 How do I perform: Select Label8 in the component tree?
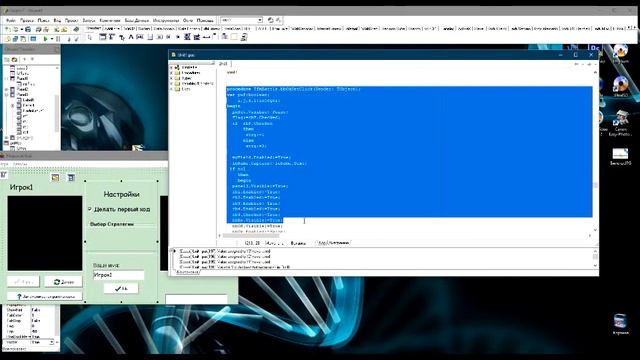[28, 100]
